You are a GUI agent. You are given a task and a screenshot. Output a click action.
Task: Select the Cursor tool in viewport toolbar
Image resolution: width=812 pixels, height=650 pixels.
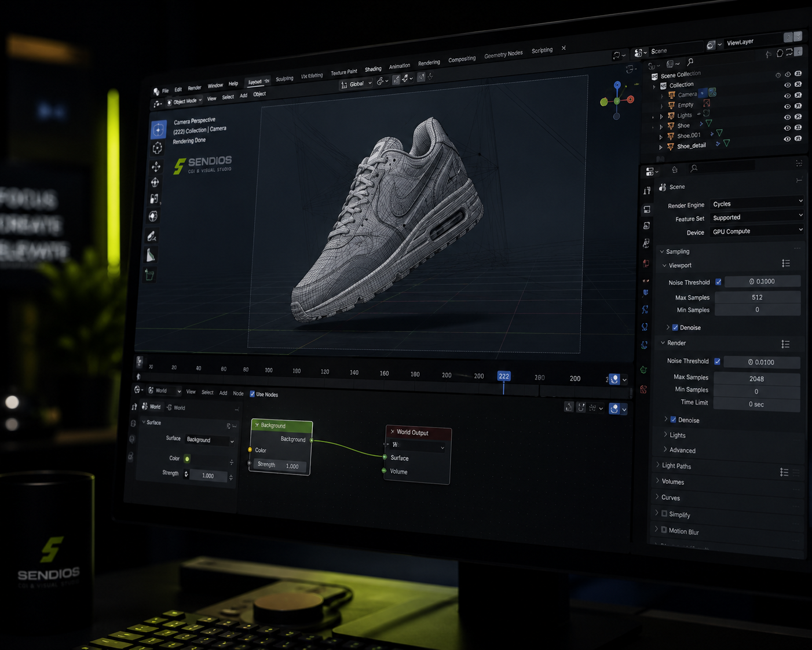tap(157, 148)
